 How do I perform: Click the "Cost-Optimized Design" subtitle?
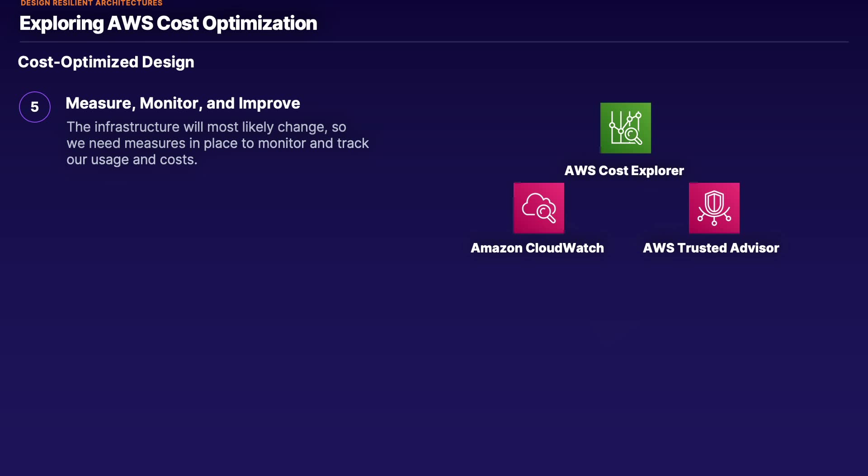tap(106, 62)
